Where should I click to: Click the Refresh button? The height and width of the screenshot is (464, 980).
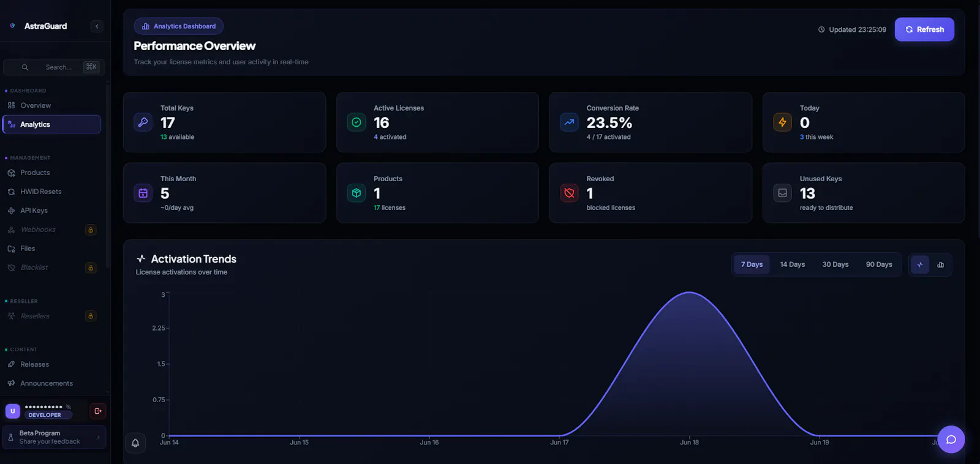[924, 29]
